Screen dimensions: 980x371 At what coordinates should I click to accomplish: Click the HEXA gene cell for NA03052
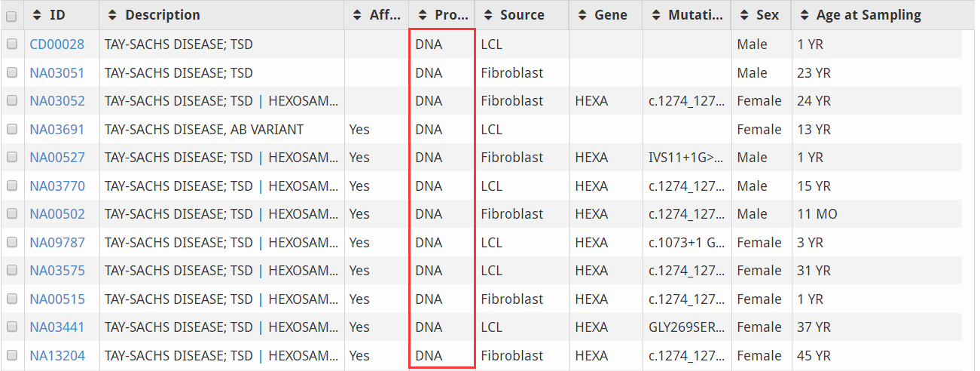click(x=591, y=101)
